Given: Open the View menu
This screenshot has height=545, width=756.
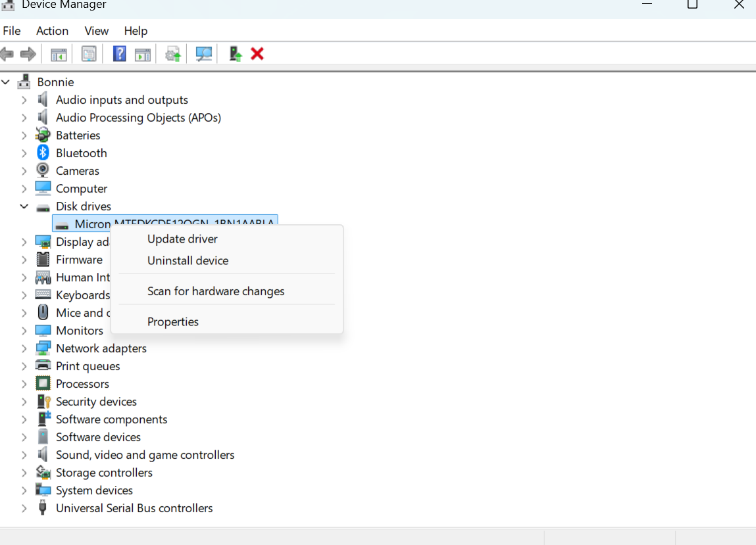Looking at the screenshot, I should 96,31.
